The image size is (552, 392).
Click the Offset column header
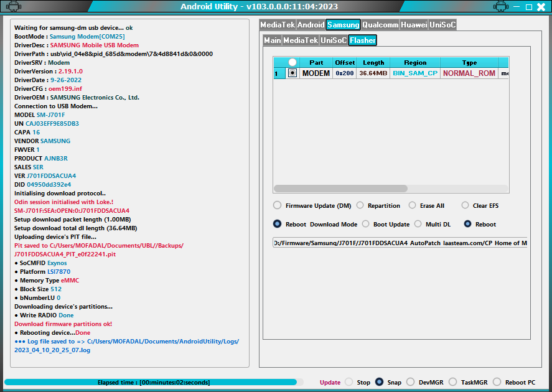pyautogui.click(x=345, y=62)
